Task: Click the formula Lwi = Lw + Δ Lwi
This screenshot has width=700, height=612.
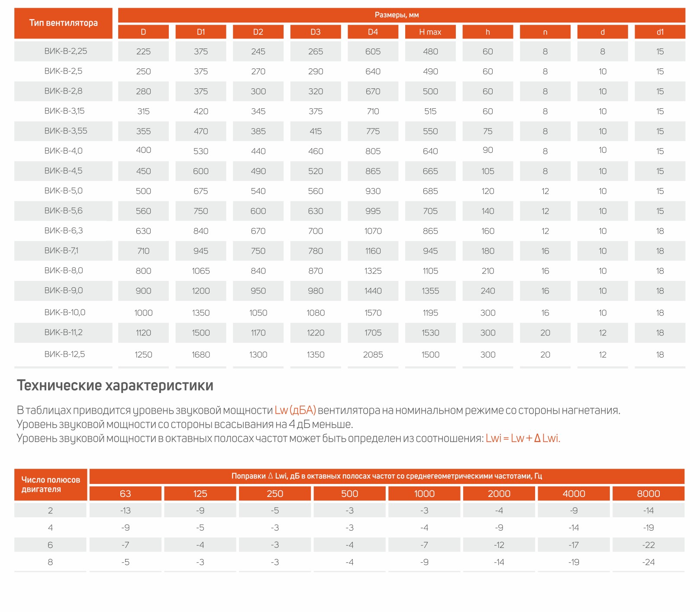Action: pos(523,438)
